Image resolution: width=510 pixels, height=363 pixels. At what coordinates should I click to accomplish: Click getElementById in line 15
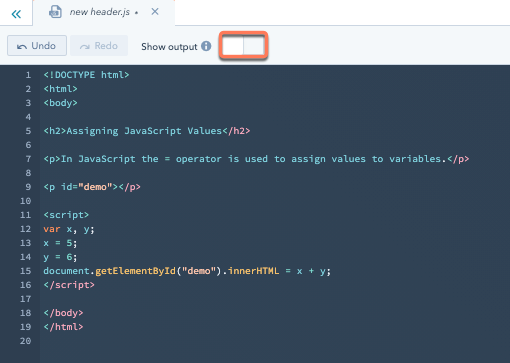[x=135, y=271]
